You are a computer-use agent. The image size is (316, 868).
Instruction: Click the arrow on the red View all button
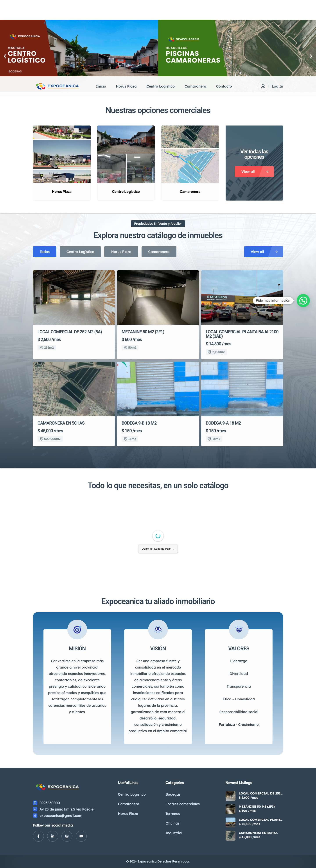pos(267,172)
